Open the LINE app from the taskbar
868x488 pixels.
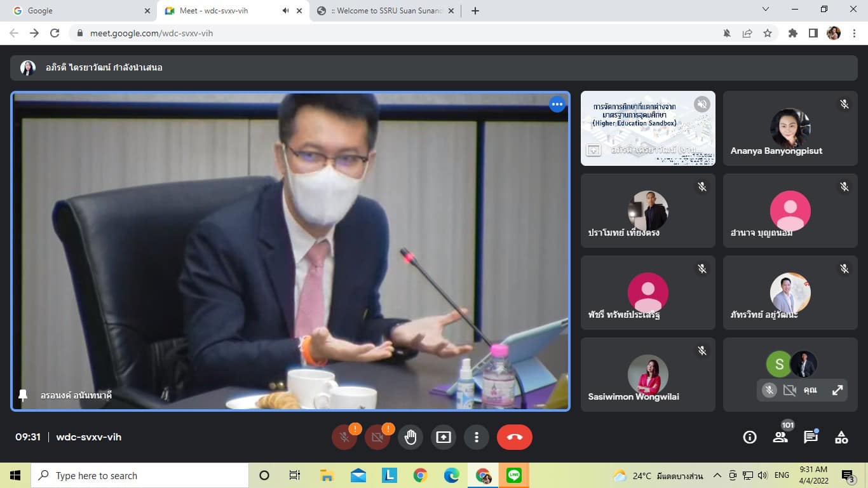click(513, 475)
